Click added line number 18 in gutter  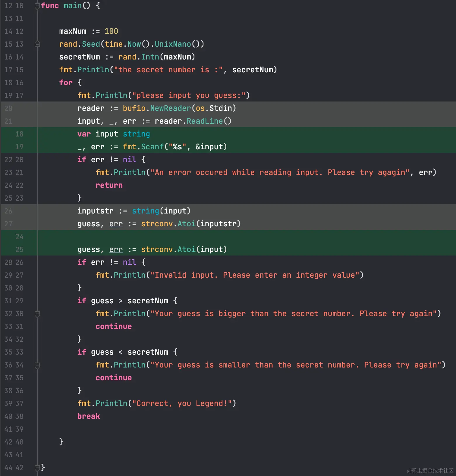pyautogui.click(x=19, y=134)
